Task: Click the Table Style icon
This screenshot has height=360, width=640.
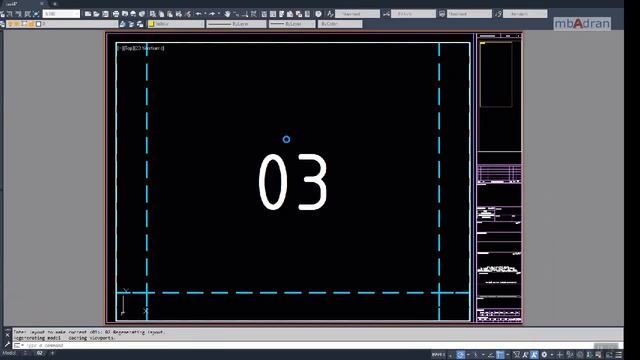Action: click(x=442, y=14)
